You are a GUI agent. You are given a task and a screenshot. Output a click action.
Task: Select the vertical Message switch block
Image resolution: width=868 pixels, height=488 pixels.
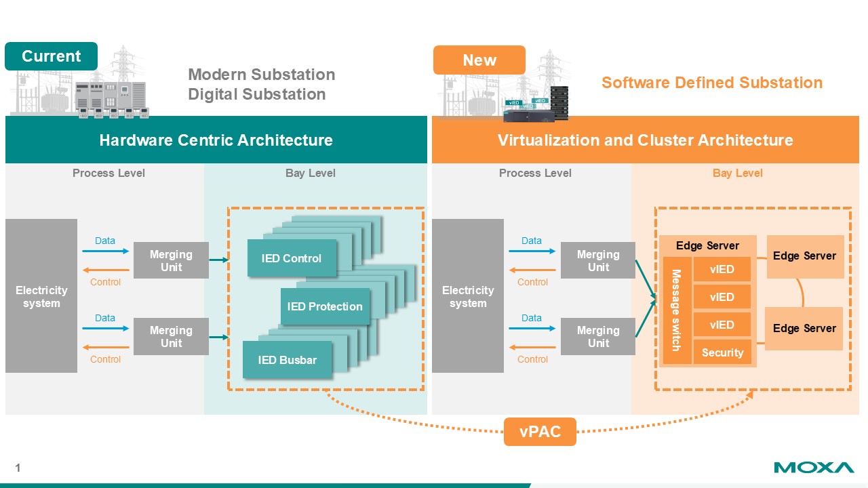click(x=677, y=310)
